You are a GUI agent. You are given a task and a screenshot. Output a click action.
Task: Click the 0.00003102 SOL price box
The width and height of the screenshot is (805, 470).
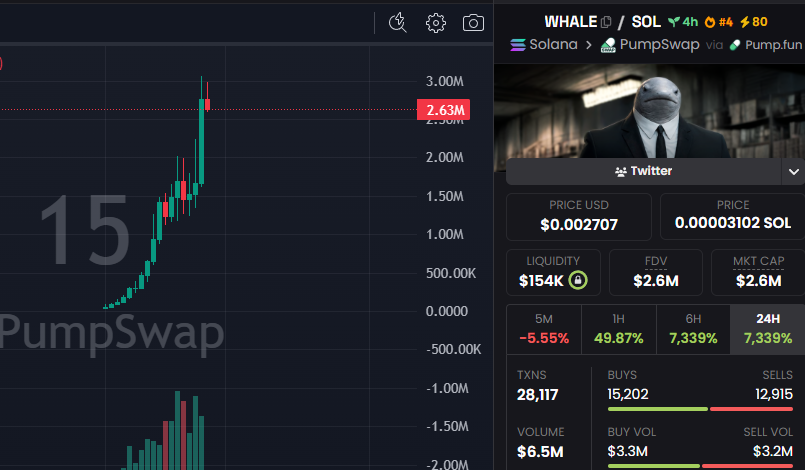[733, 217]
